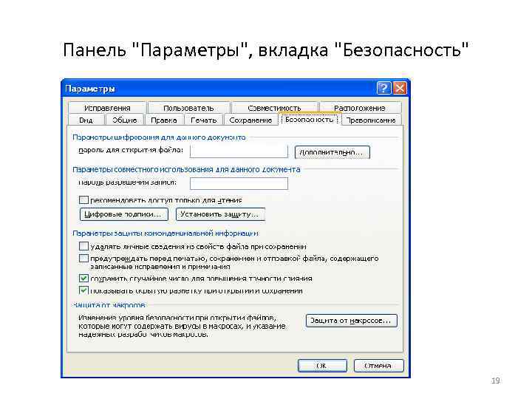This screenshot has height=399, width=532.
Task: Switch to the Исправления tab
Action: point(107,108)
